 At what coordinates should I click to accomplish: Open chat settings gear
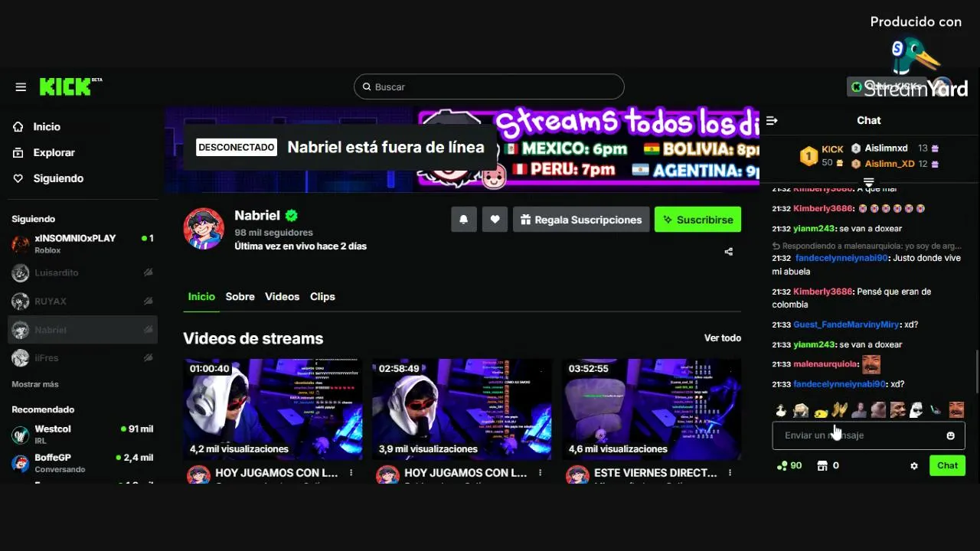(914, 466)
